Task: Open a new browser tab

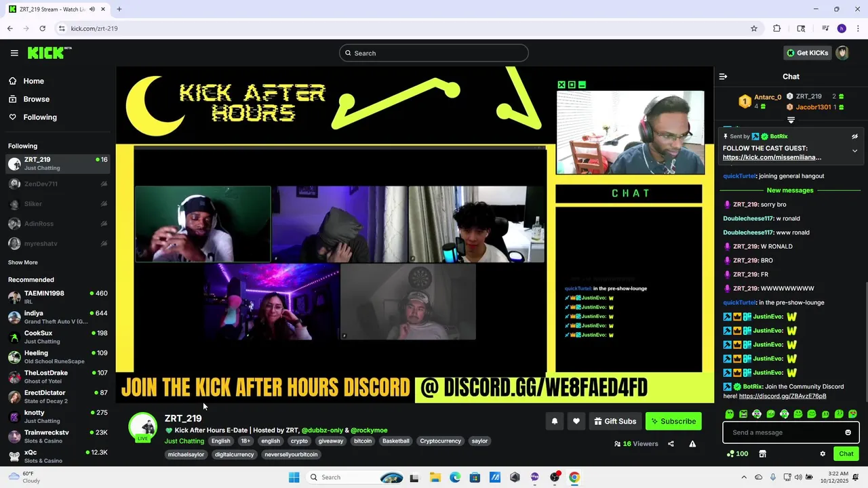Action: pos(119,9)
